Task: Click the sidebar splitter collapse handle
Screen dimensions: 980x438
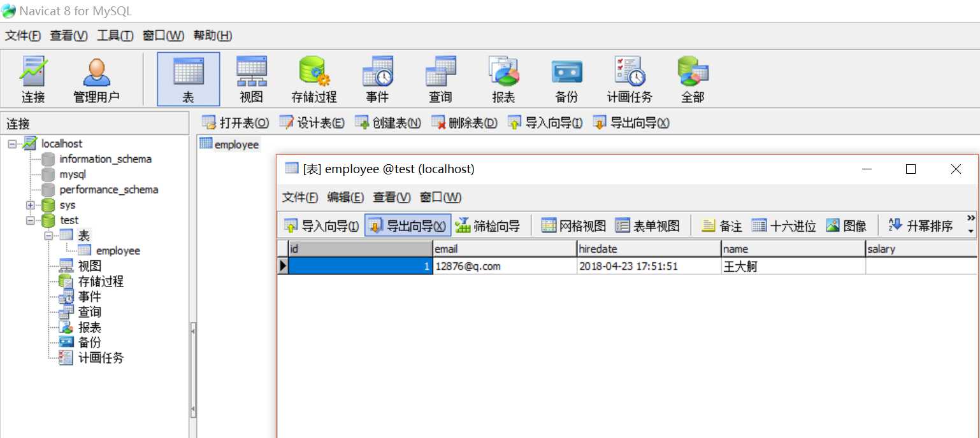Action: coord(193,371)
